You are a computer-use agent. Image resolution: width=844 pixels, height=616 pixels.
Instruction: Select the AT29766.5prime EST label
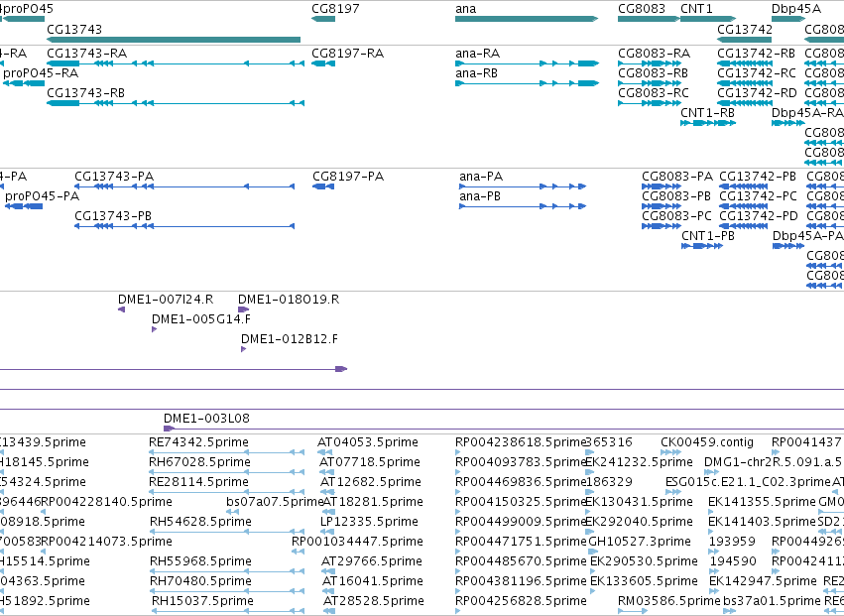click(372, 561)
